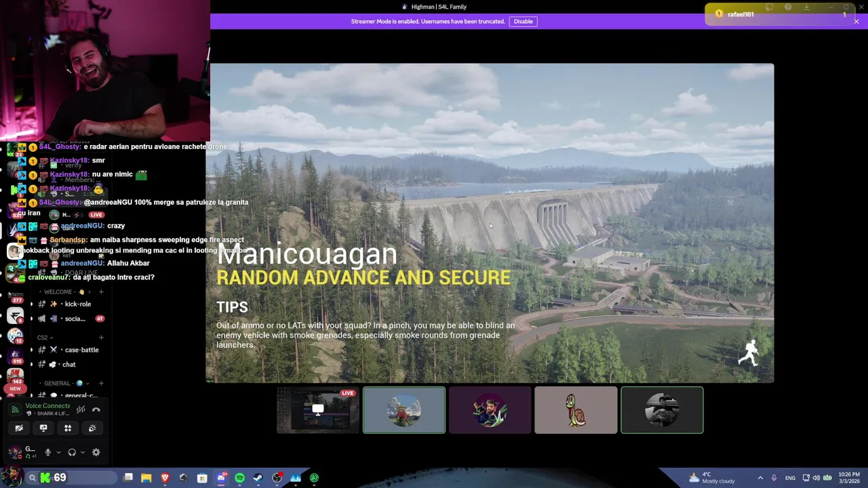Click the Highman | S4L Family window title

(439, 7)
